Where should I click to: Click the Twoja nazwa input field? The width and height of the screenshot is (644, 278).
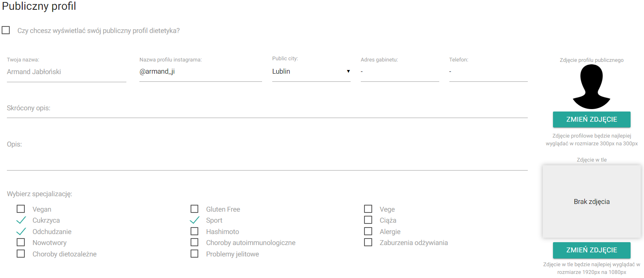pyautogui.click(x=66, y=72)
